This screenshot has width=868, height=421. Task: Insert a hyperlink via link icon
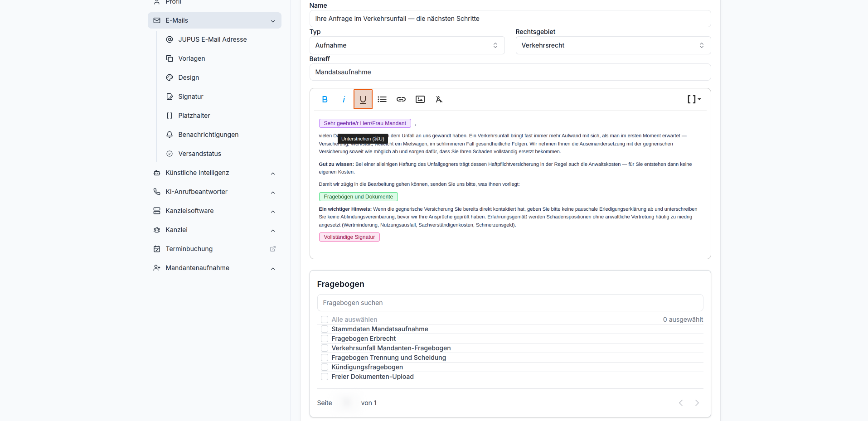[x=401, y=99]
